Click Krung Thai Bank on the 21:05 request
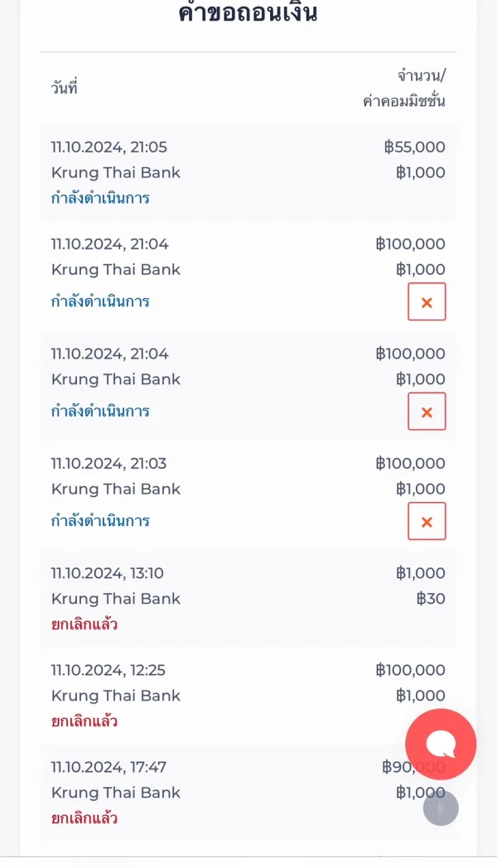The image size is (497, 868). point(116,173)
